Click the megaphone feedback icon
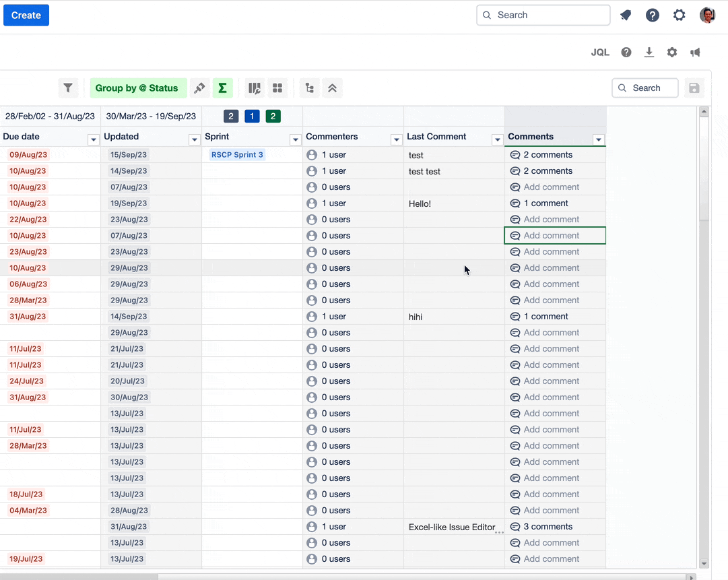Image resolution: width=728 pixels, height=580 pixels. click(695, 53)
